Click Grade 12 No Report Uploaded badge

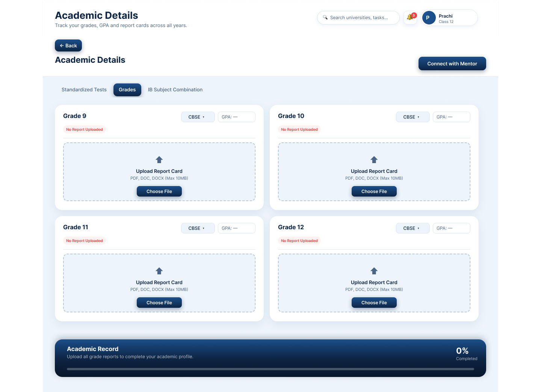point(299,241)
